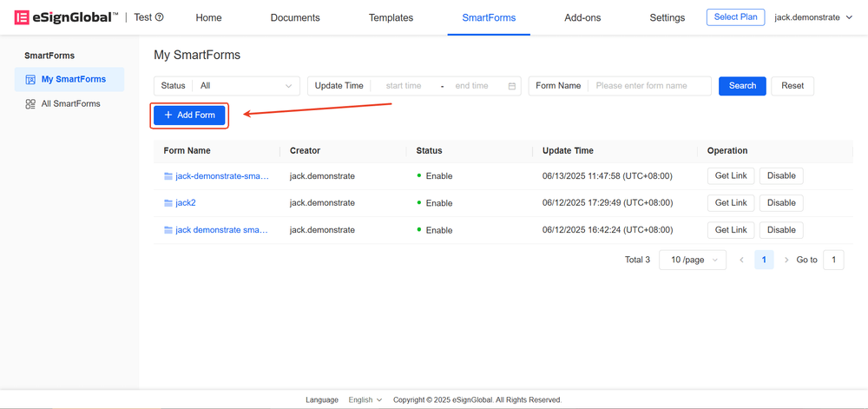868x409 pixels.
Task: Click the All SmartForms grid icon
Action: point(30,104)
